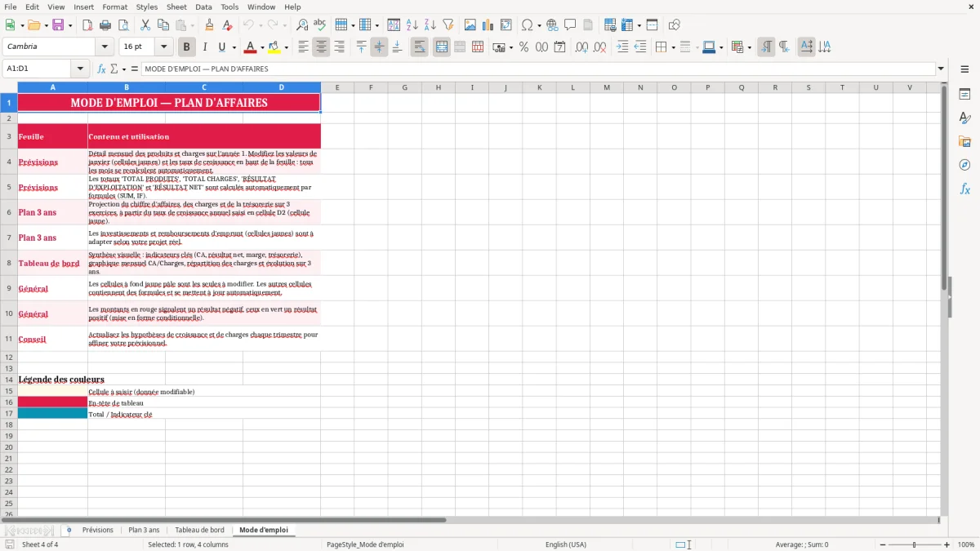The width and height of the screenshot is (980, 551).
Task: Insert a comment
Action: pos(570,25)
